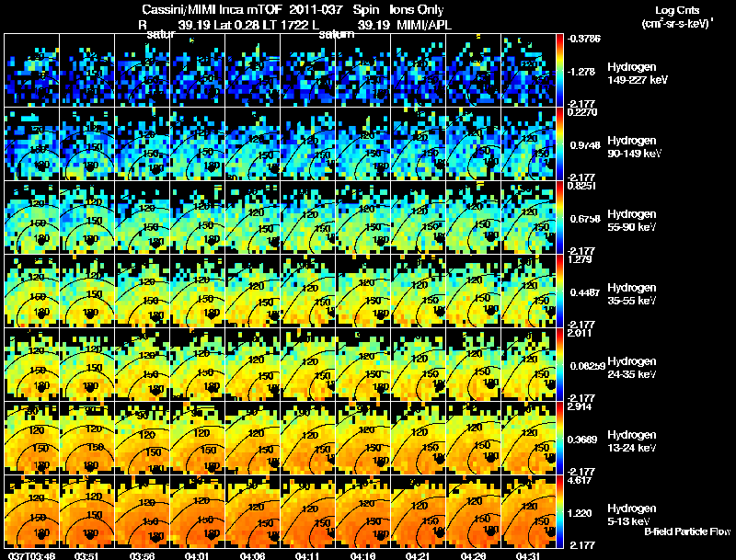The height and width of the screenshot is (560, 736).
Task: Click the 'Log Cnts' colorbar heading
Action: (x=677, y=11)
